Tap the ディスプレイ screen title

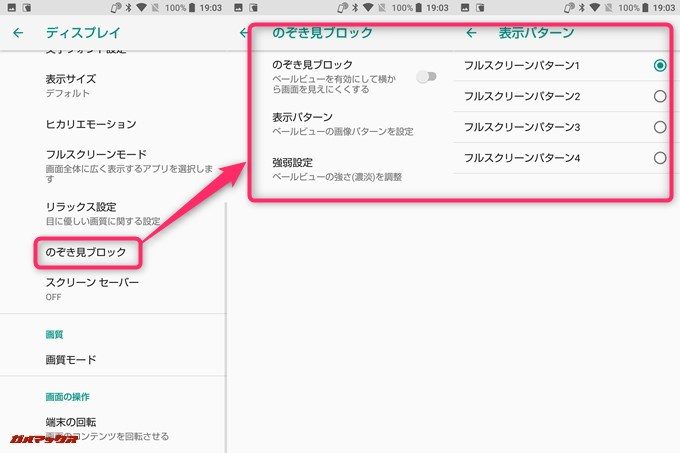tap(83, 33)
